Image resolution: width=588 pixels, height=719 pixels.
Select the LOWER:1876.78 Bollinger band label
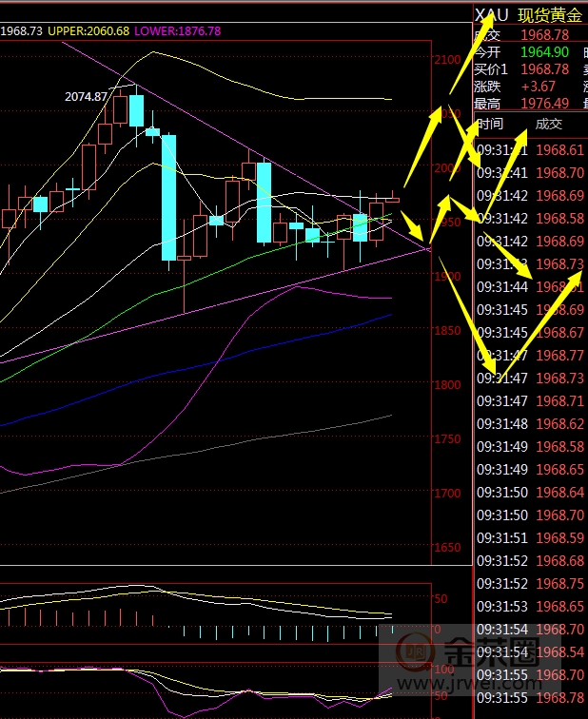178,31
